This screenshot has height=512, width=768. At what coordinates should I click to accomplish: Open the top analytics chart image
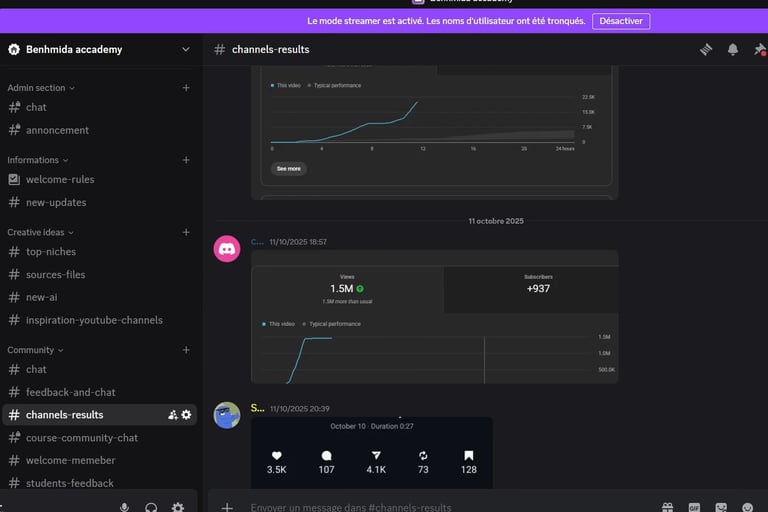(435, 132)
